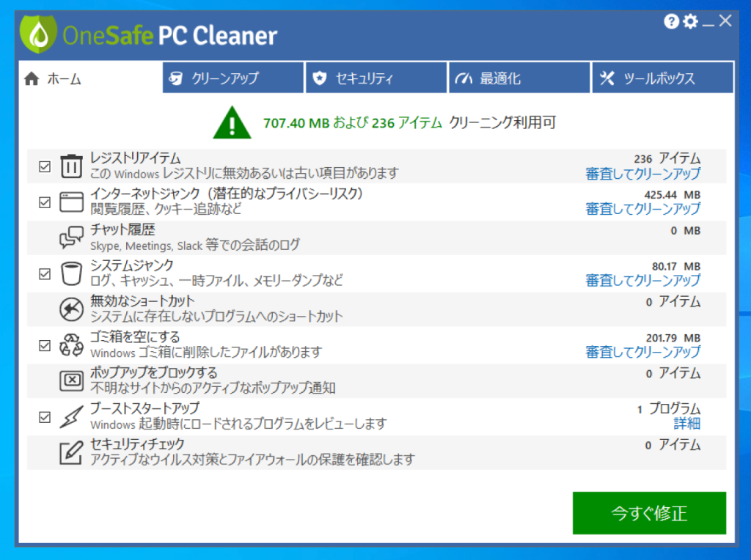751x560 pixels.
Task: Click the 707.40 MB および 236 アイテム summary text
Action: (353, 123)
